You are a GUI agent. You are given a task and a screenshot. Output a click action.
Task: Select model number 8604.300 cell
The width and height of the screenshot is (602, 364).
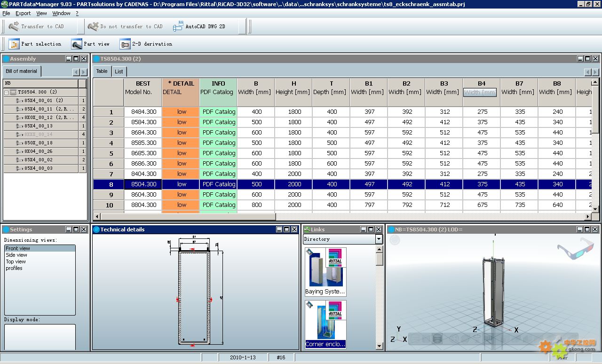tap(143, 195)
